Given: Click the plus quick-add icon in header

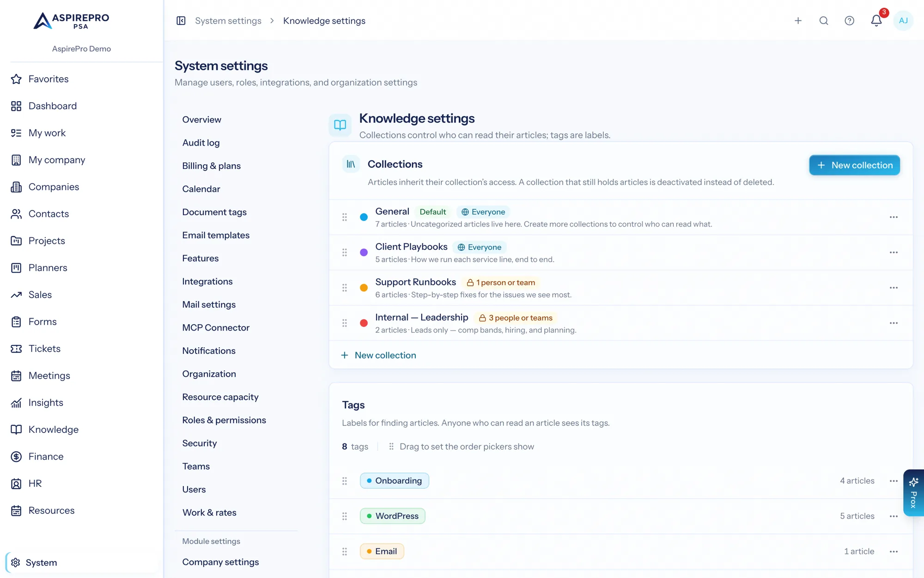Looking at the screenshot, I should coord(798,21).
